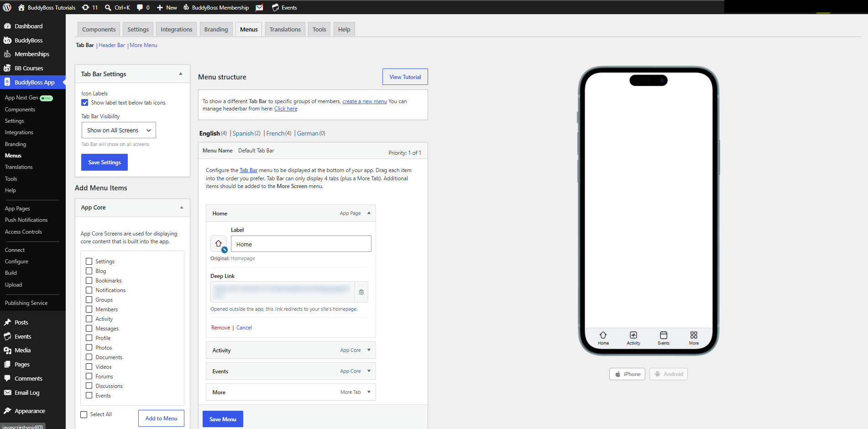Open the comments bubble in admin bar
Image resolution: width=868 pixels, height=429 pixels.
click(x=140, y=7)
